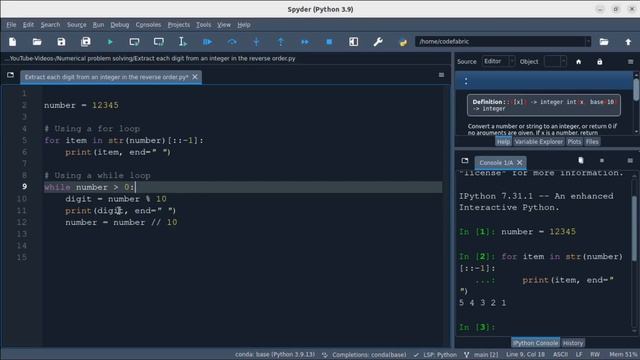Run file with the green play button
The image size is (640, 360).
(110, 42)
